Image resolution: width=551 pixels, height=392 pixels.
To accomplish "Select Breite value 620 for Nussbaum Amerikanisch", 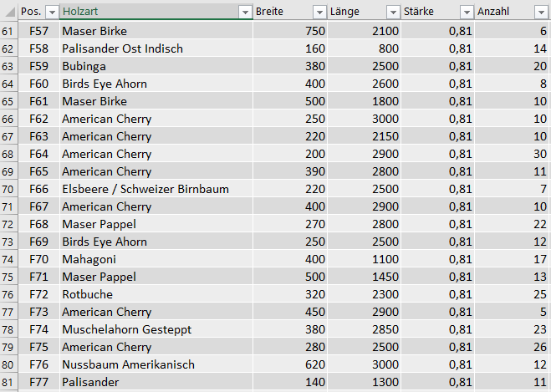I will (x=290, y=364).
